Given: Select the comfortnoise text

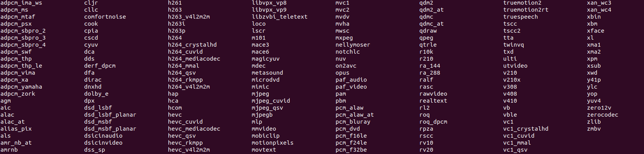Looking at the screenshot, I should (105, 17).
